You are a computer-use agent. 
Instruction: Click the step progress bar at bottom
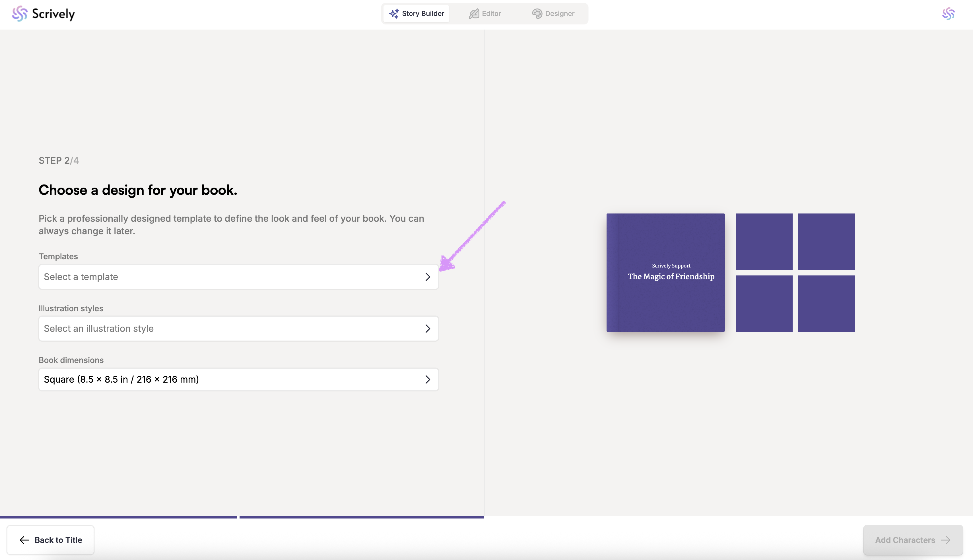242,517
